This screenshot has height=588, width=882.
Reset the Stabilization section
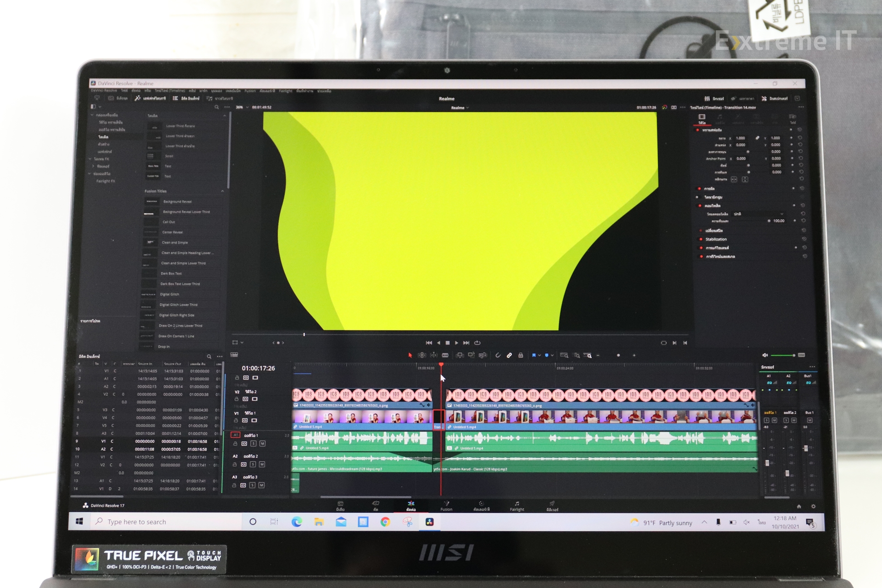click(804, 239)
